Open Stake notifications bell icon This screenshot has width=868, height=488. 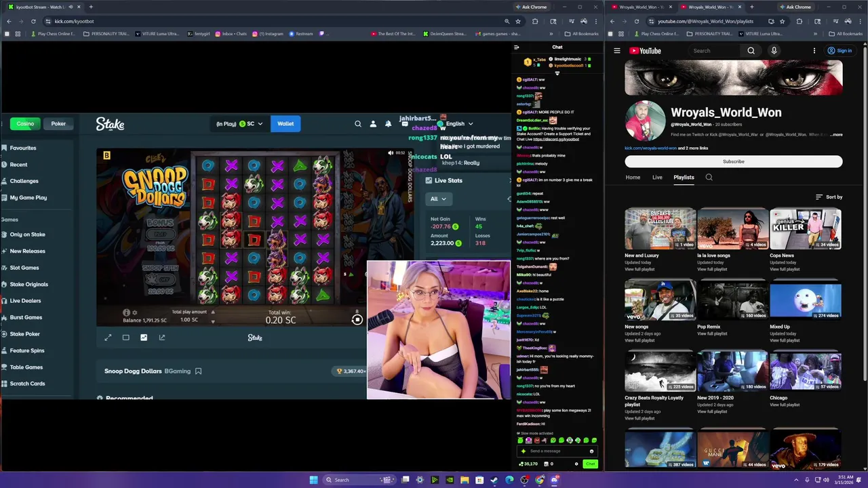[x=388, y=124]
